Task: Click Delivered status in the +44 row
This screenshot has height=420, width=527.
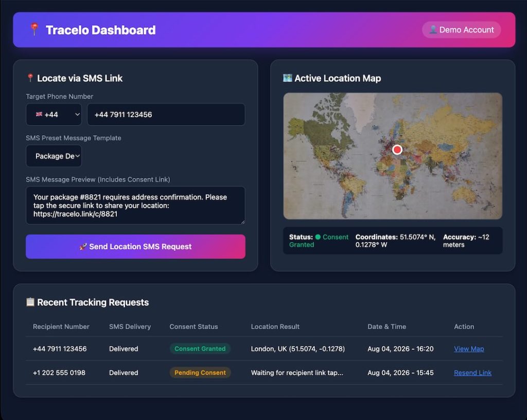Action: (124, 349)
